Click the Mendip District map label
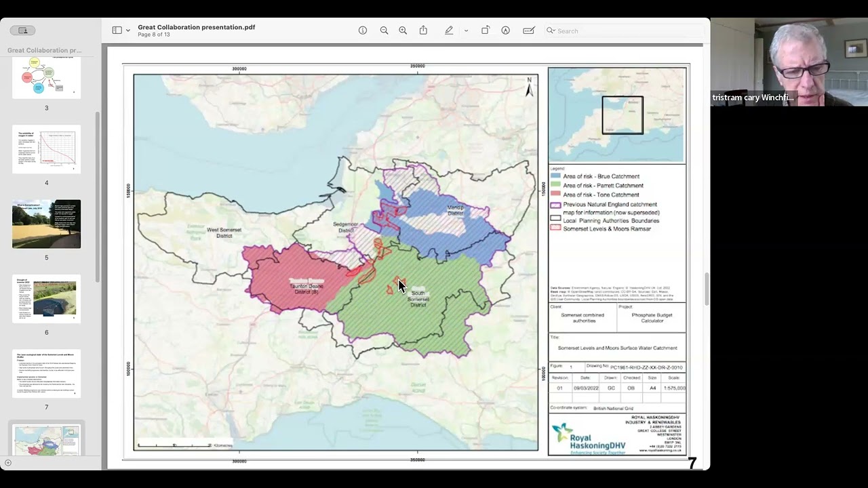 454,211
